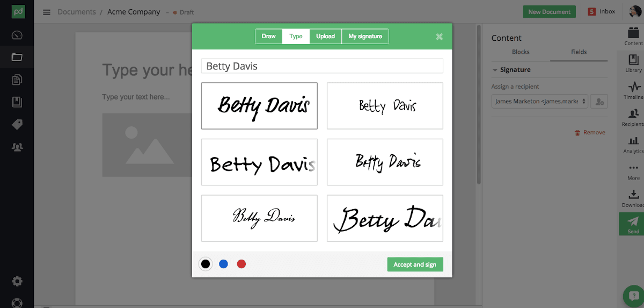
Task: Open the Templates icon in left sidebar
Action: (17, 80)
